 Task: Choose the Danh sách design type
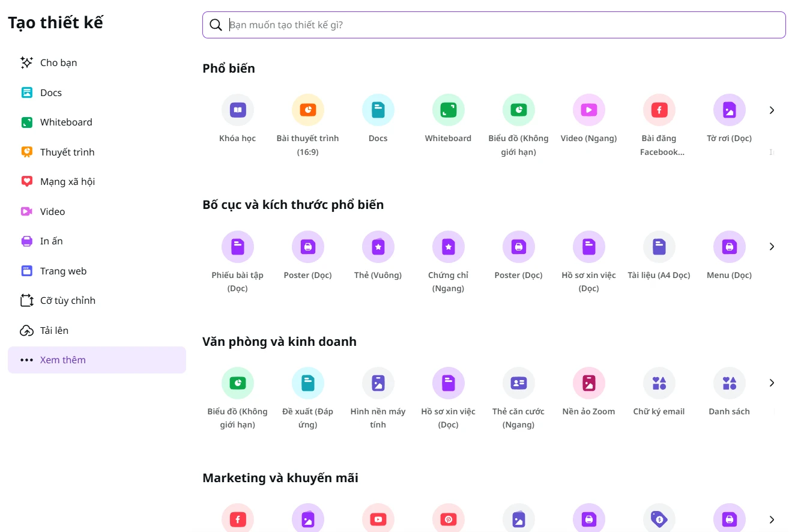tap(730, 383)
